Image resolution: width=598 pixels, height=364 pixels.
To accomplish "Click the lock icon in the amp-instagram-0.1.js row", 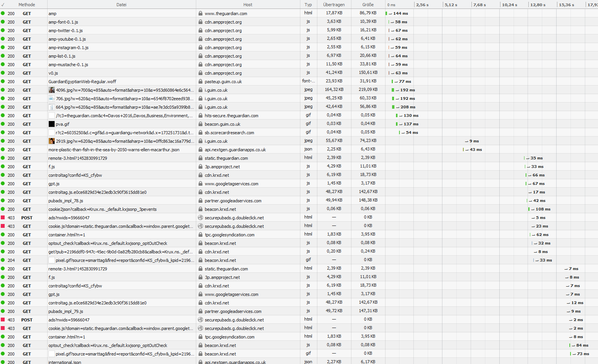I will (x=200, y=47).
